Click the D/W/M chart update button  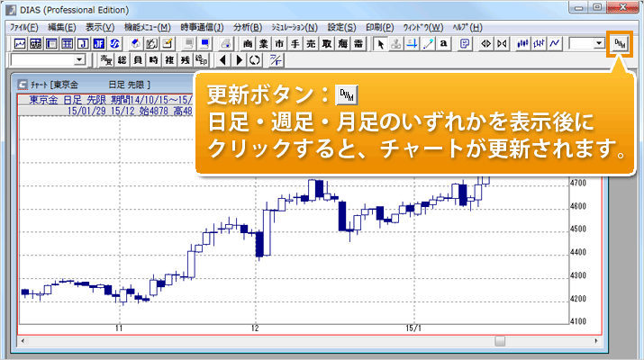pos(621,43)
